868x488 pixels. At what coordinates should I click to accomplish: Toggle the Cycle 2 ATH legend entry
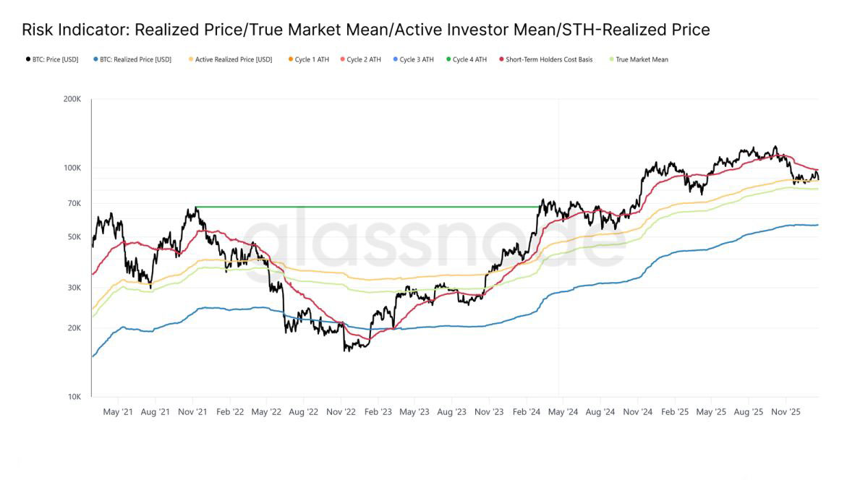360,59
